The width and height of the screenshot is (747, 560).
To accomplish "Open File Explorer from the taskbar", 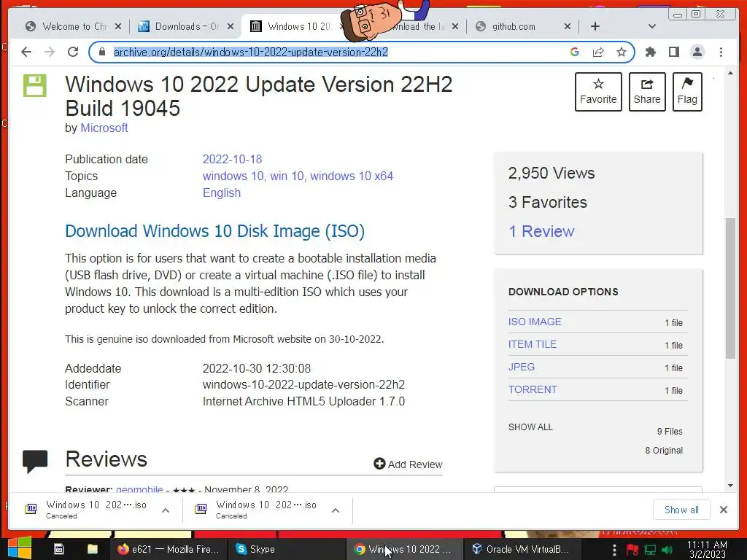I will point(93,549).
